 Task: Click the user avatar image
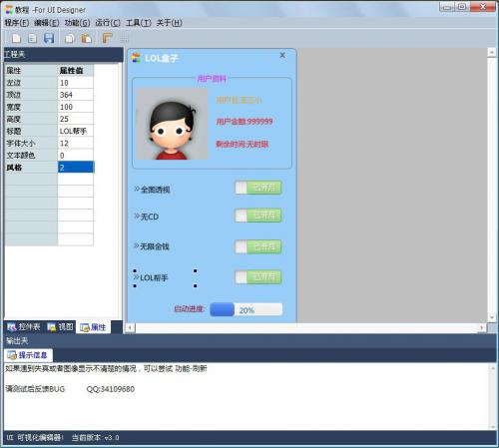pyautogui.click(x=172, y=124)
